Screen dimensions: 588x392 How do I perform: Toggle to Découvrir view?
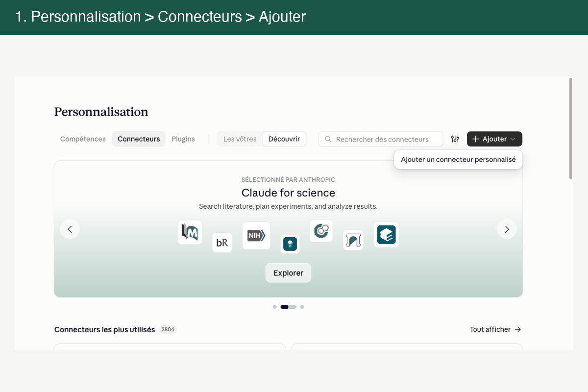pos(284,139)
